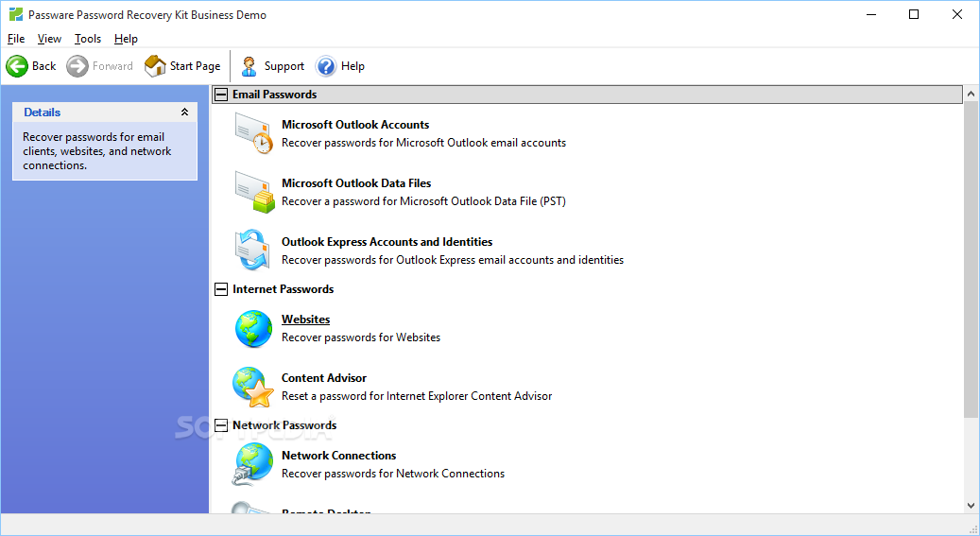Click the vertical scrollbar thumb
The height and width of the screenshot is (536, 980).
971,260
